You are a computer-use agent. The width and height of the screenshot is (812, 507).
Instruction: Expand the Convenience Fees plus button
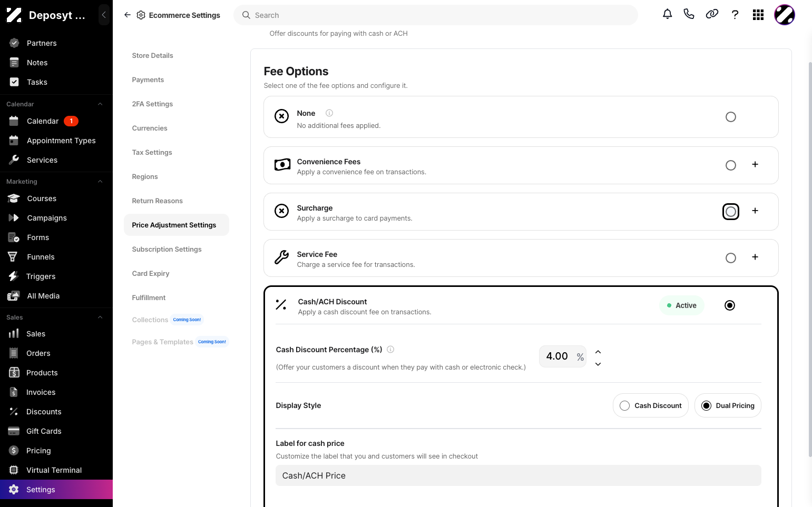(x=755, y=164)
